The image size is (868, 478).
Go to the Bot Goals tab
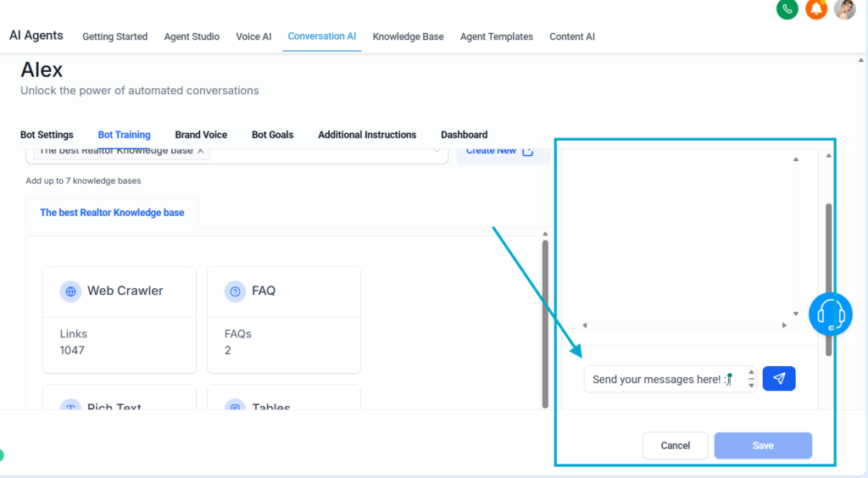pos(272,135)
